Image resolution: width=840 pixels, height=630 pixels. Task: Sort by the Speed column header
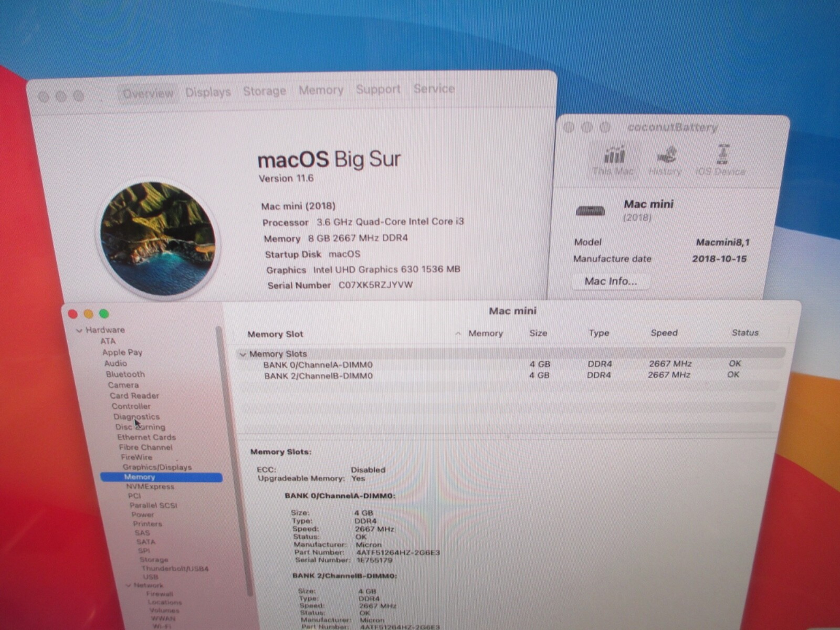(x=664, y=332)
